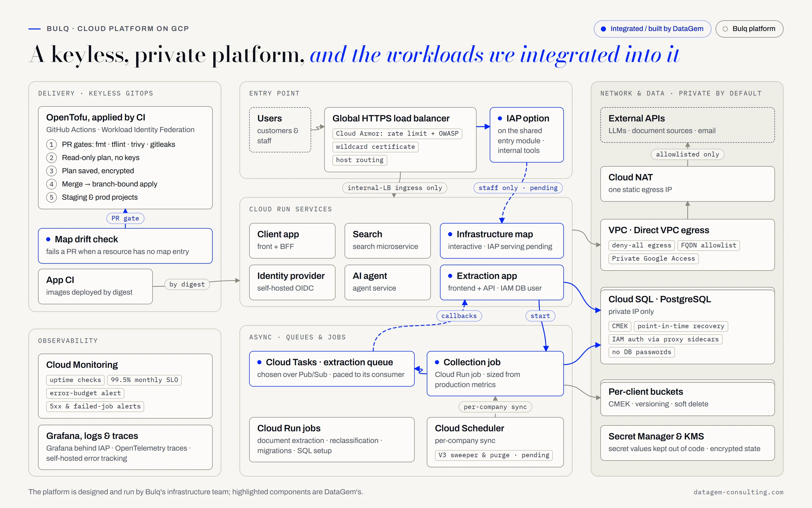Click the 'staff only · pending' label

pyautogui.click(x=518, y=188)
